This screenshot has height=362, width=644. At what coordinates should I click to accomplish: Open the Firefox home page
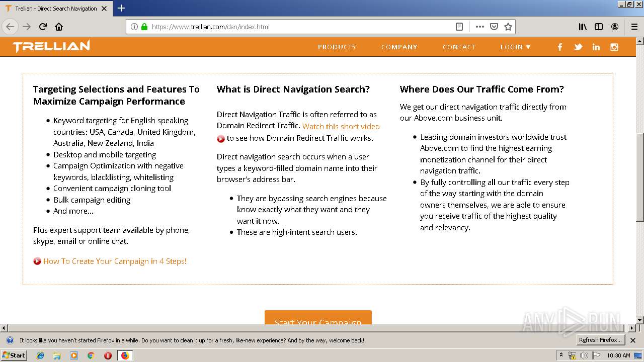[59, 27]
